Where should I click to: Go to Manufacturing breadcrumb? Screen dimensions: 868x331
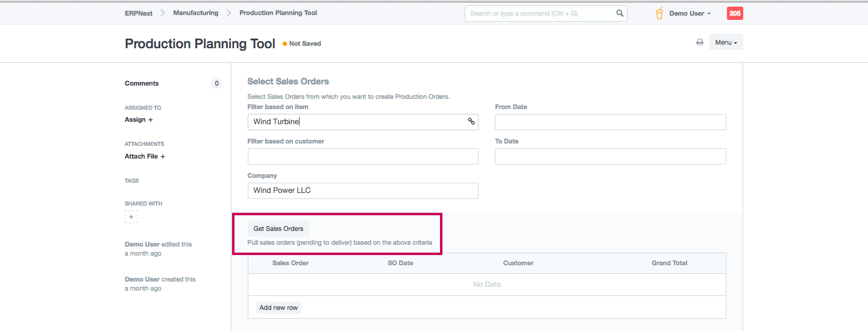(x=196, y=13)
